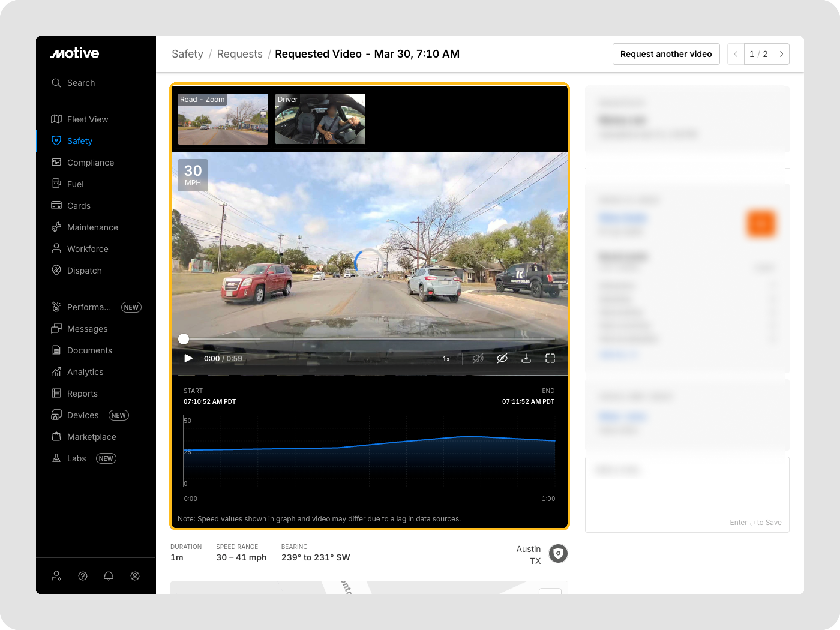Toggle the eye blur visibility icon
This screenshot has width=840, height=630.
502,358
